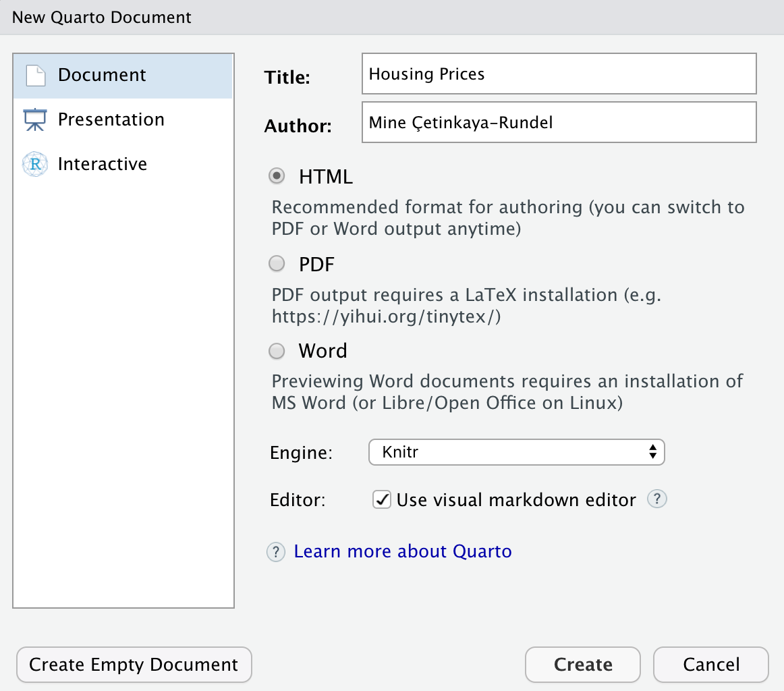The image size is (784, 691).
Task: Select Interactive document type
Action: click(x=103, y=164)
